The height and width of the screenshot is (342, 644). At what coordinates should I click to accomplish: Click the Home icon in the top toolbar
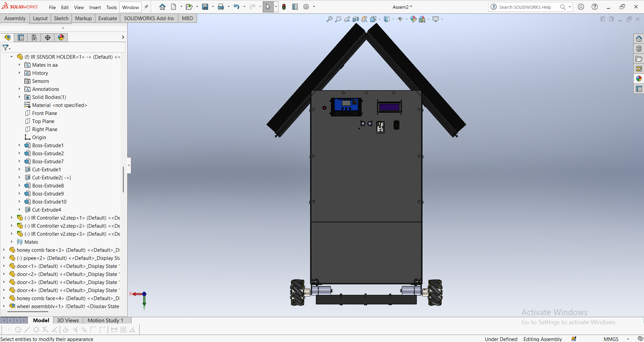coord(162,7)
